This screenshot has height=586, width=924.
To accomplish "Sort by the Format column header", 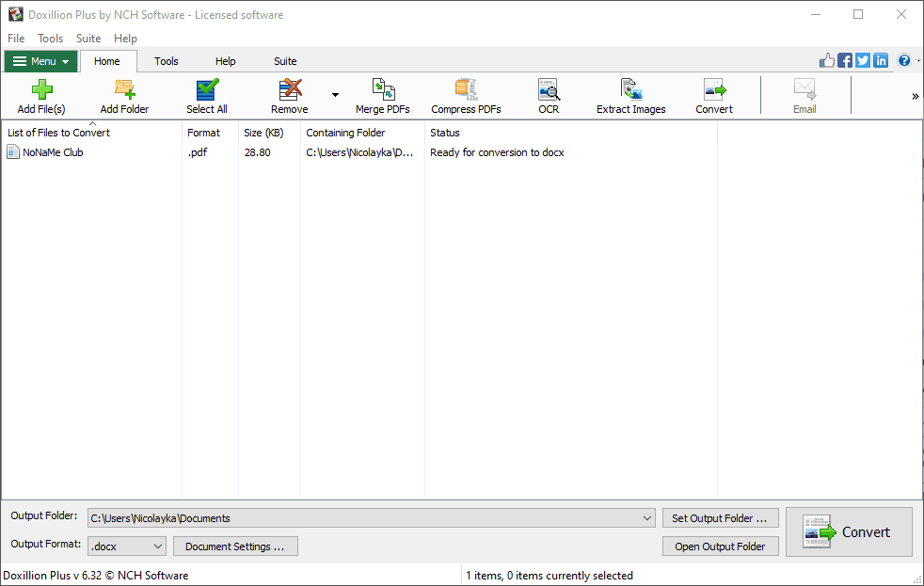I will coord(211,133).
